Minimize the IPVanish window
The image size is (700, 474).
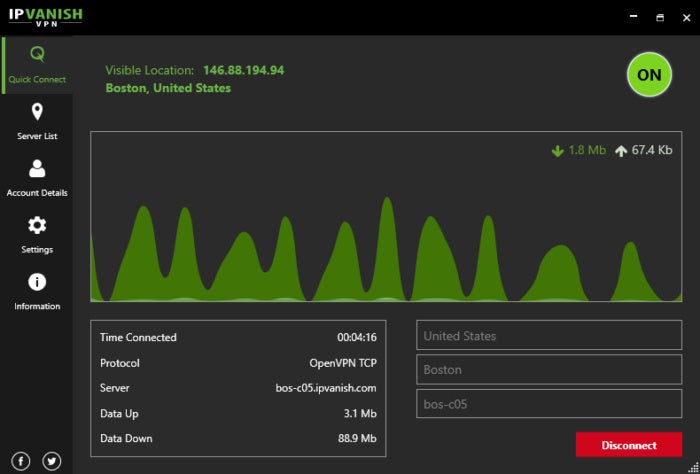[x=633, y=17]
